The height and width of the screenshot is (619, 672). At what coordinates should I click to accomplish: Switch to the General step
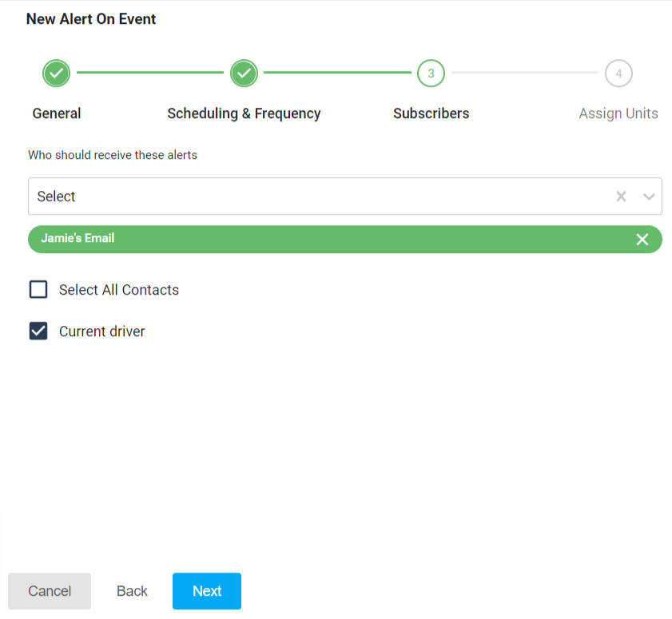[56, 113]
